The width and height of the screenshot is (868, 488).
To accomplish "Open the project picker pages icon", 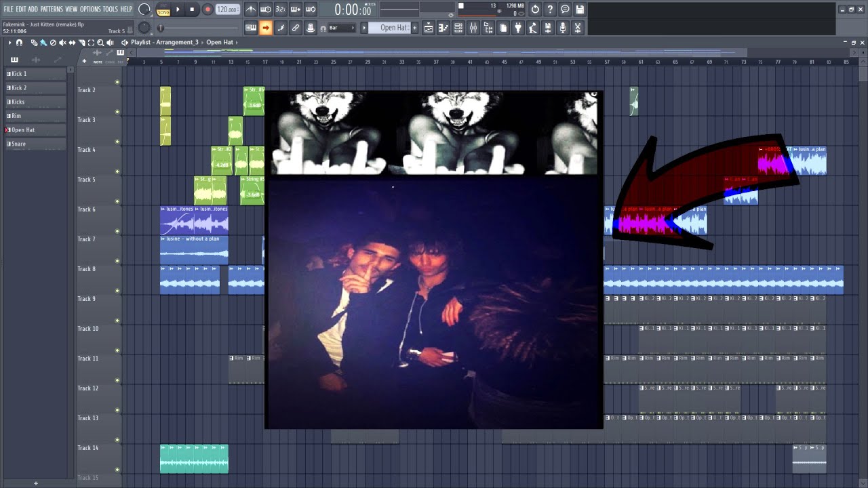I will pyautogui.click(x=503, y=28).
